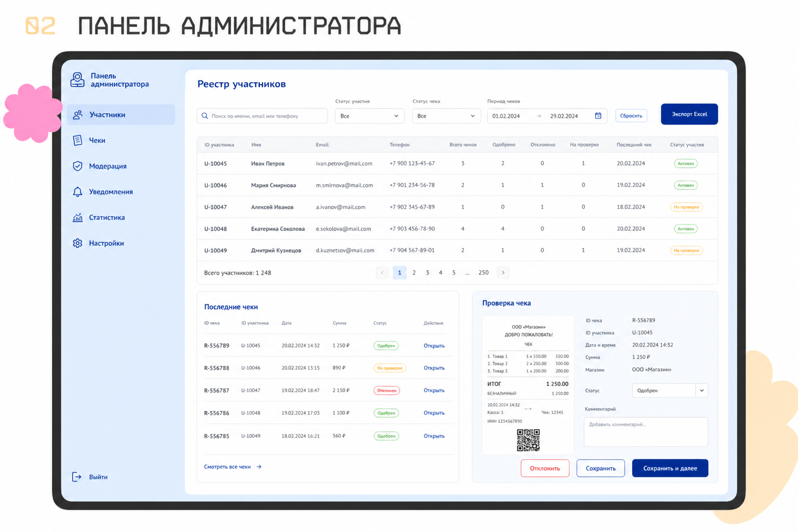Expand the Статус Одобрен dropdown arrow
Image resolution: width=798 pixels, height=532 pixels.
point(702,391)
